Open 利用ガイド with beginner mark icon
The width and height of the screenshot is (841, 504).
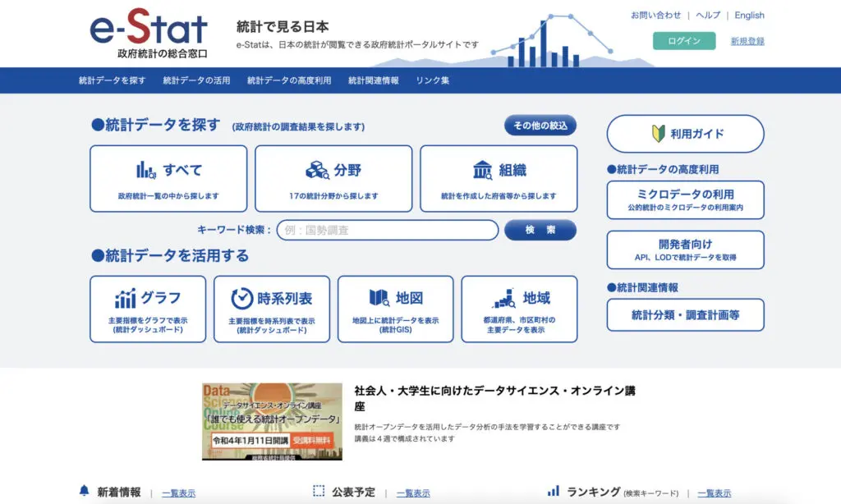point(685,134)
